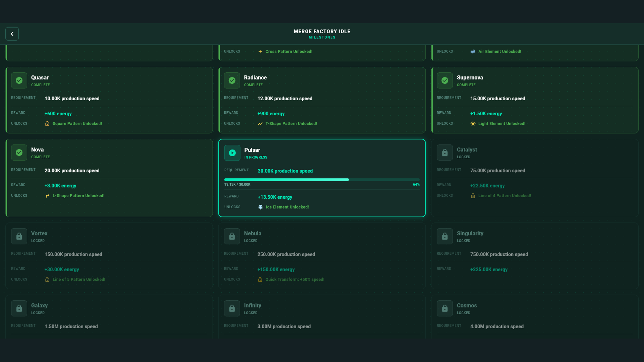Click the checkmark icon on the Supernova card

tap(445, 80)
